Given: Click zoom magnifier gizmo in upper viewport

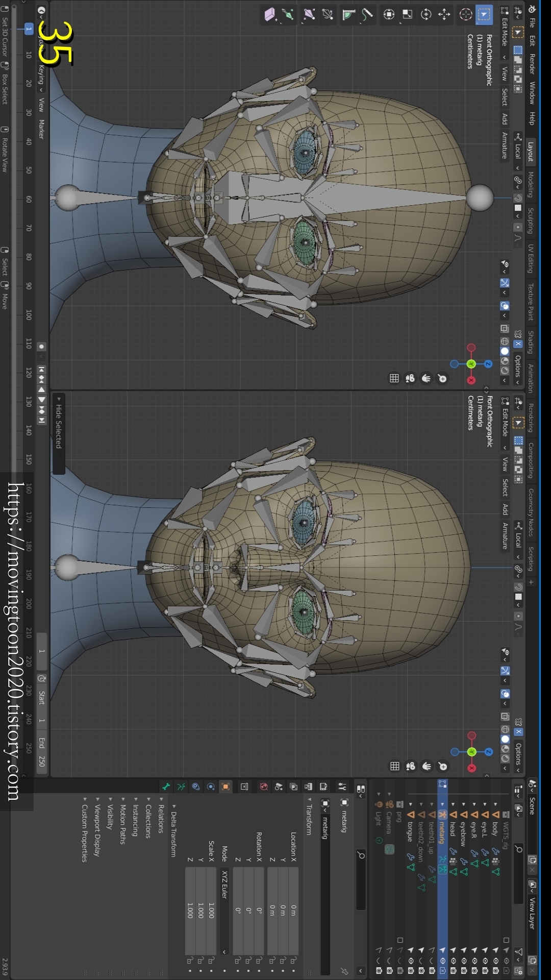Looking at the screenshot, I should click(442, 378).
